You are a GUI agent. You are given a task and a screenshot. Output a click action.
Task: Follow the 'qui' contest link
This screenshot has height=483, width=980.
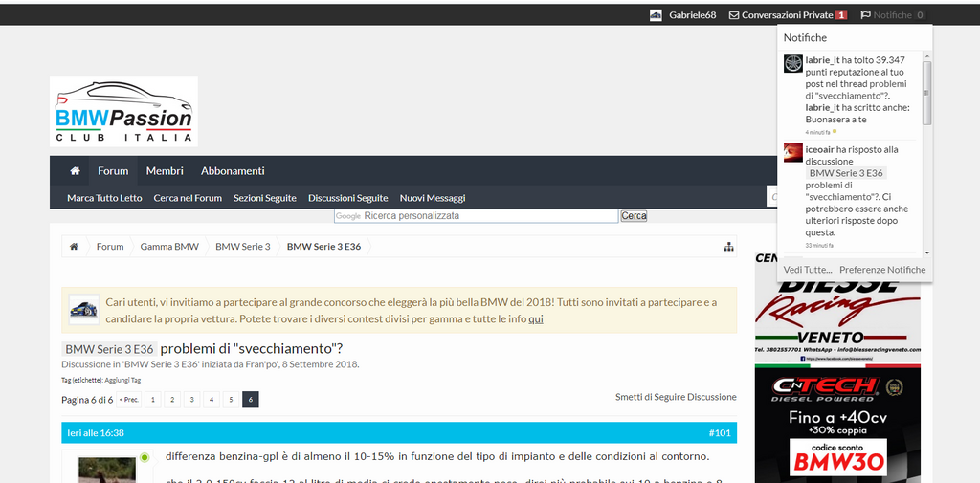pos(536,319)
